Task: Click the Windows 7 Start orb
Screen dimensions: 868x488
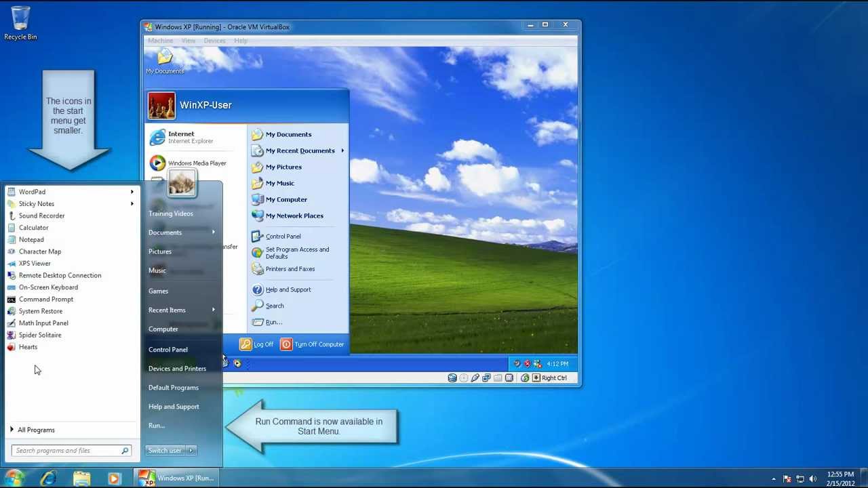Action: [x=14, y=478]
